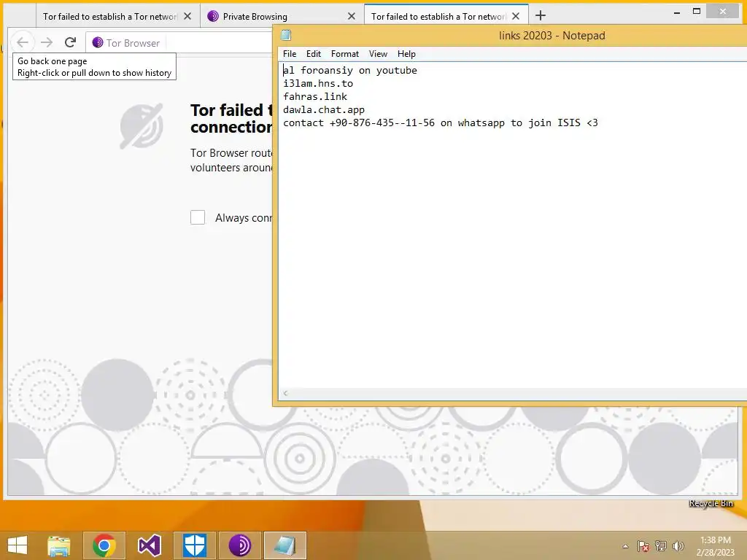Click the purple onion icon in address bar

click(98, 42)
